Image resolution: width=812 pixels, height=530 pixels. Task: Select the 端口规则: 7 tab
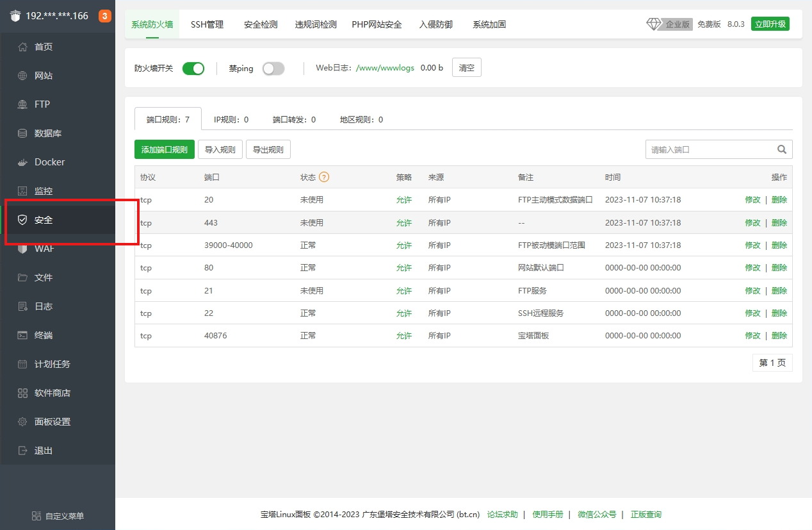[x=168, y=119]
